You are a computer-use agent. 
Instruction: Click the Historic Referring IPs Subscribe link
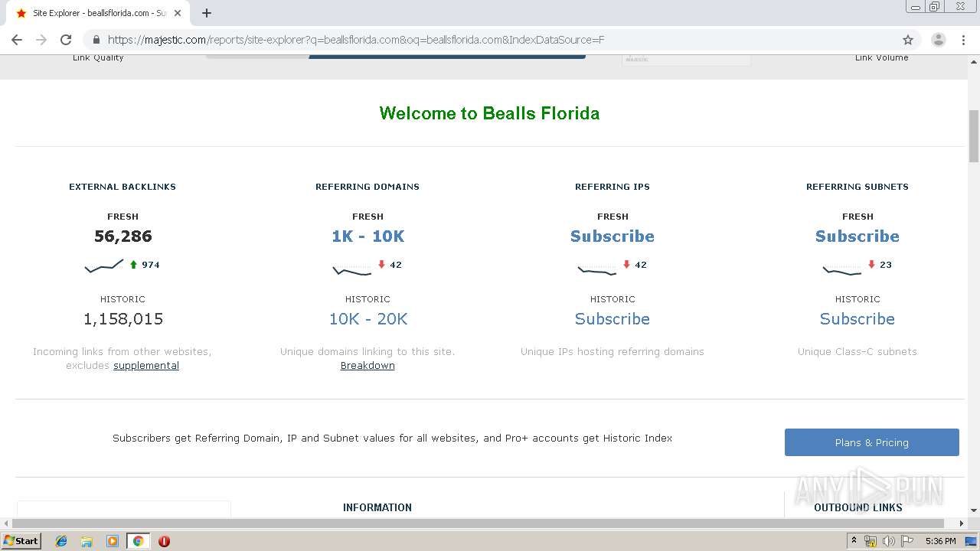point(612,319)
